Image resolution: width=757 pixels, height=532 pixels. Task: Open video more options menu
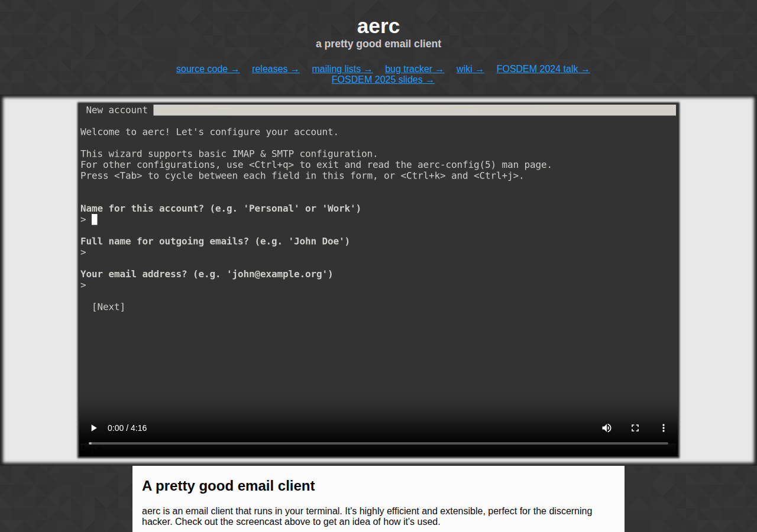coord(664,428)
